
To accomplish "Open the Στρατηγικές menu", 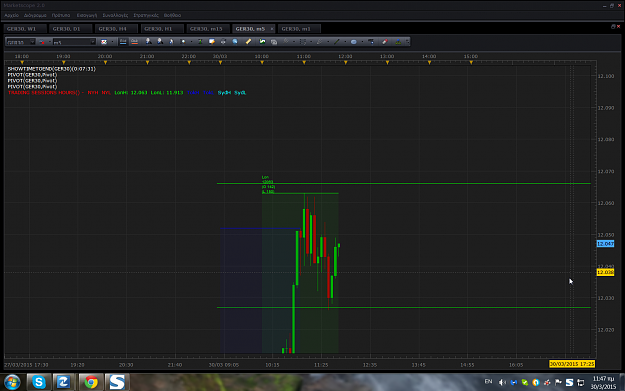I will coord(146,15).
